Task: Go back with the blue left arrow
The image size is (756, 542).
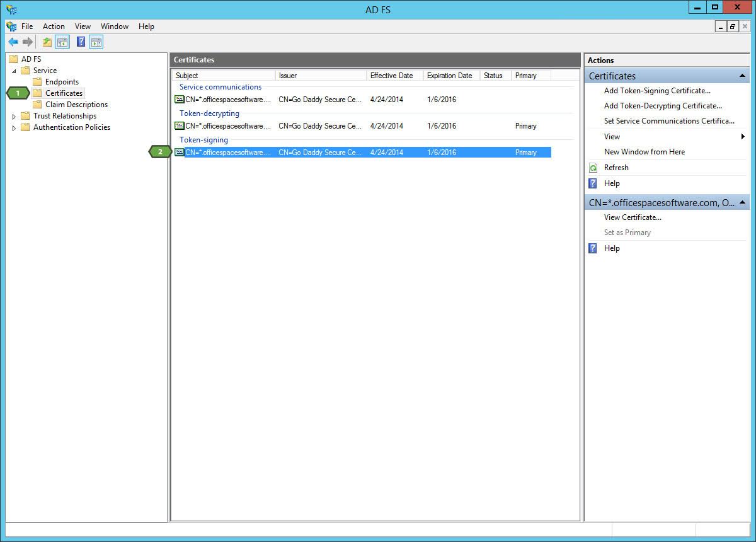Action: point(13,42)
